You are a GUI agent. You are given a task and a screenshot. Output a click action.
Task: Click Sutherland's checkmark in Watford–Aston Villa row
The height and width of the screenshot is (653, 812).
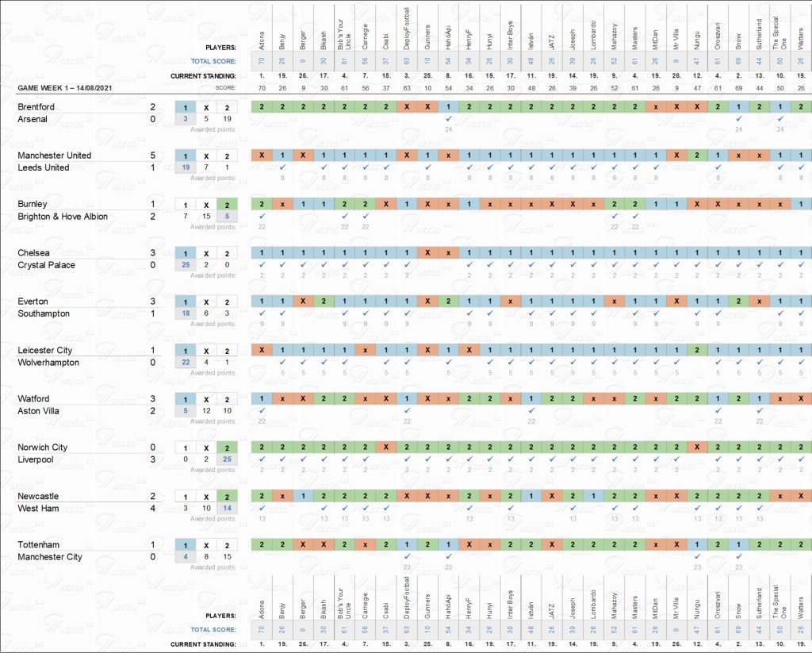coord(759,410)
